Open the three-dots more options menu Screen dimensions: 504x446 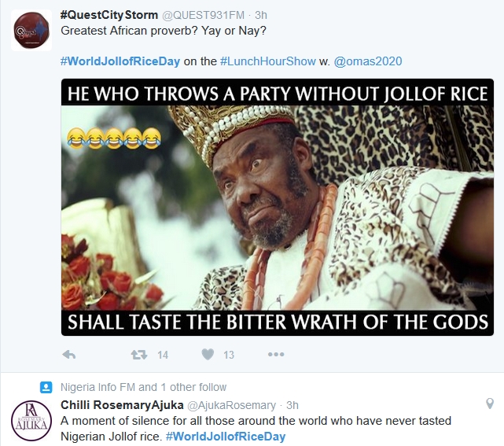pos(276,355)
